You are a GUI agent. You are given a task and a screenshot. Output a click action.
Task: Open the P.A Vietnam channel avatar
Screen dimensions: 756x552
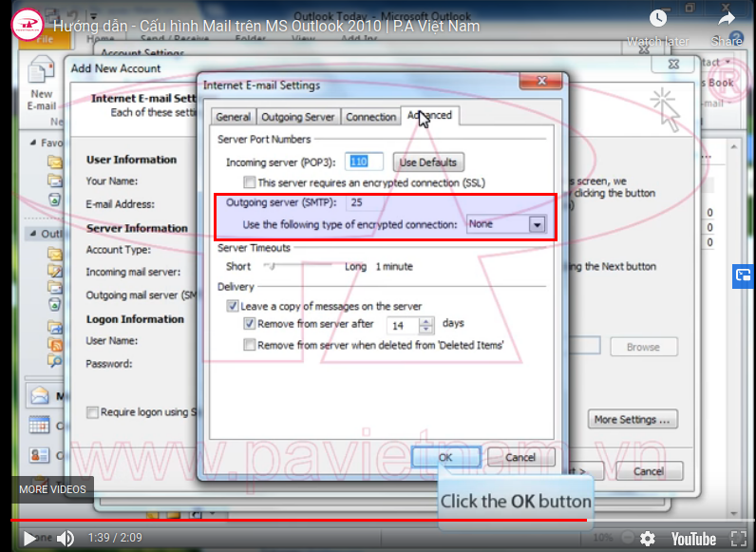coord(27,24)
